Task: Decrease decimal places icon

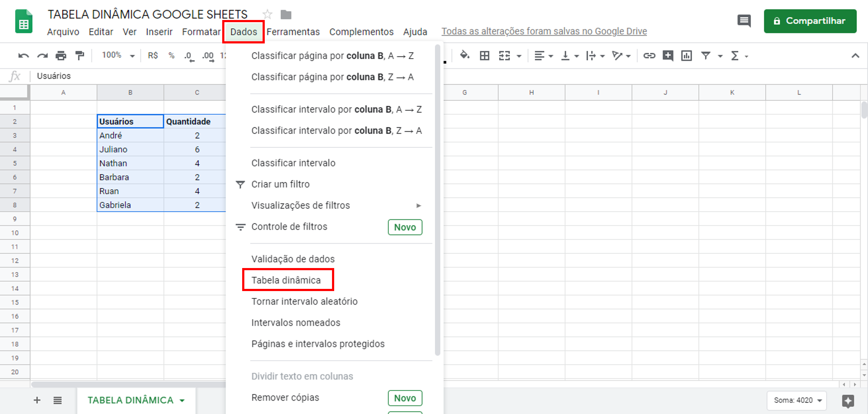Action: 189,56
